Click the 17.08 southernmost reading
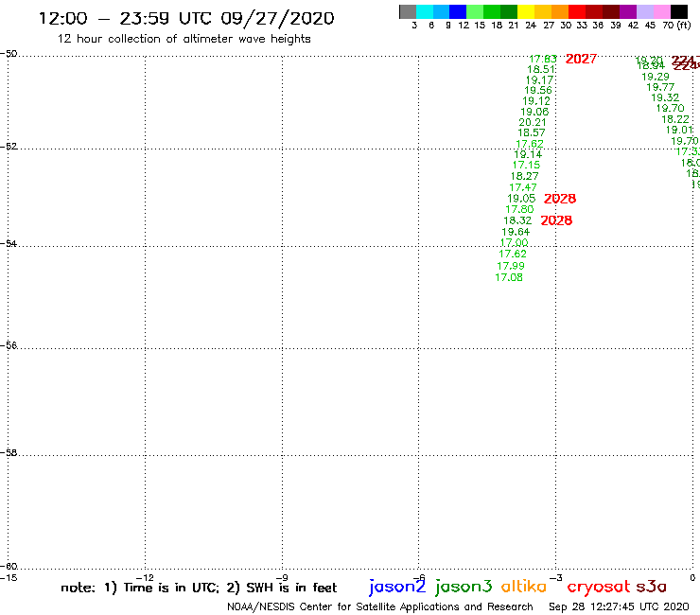 [509, 277]
